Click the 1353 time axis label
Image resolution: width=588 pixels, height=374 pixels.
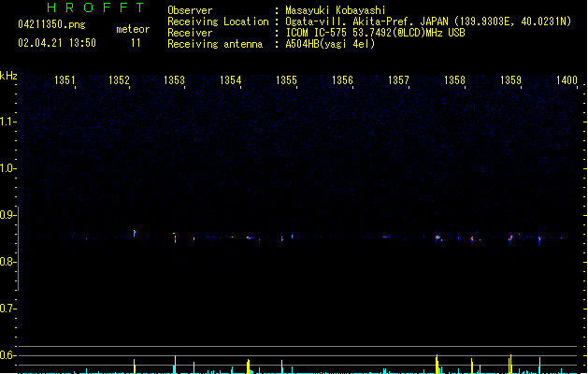click(175, 80)
